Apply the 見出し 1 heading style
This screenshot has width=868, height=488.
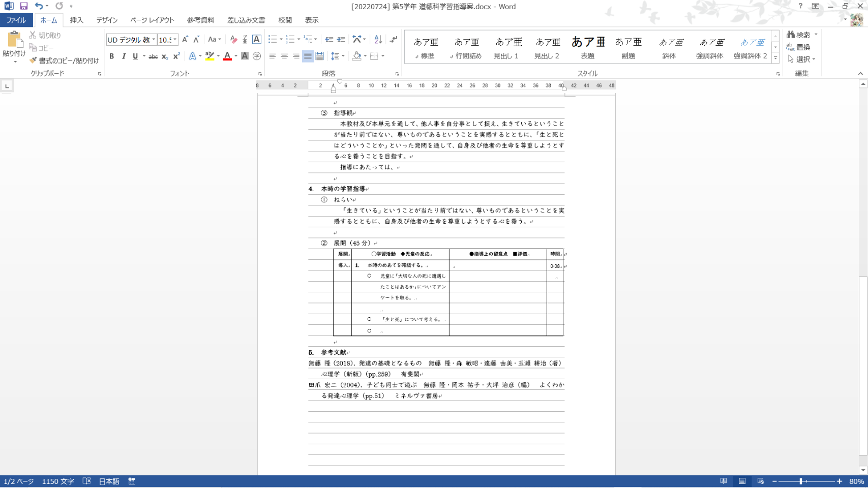click(506, 48)
